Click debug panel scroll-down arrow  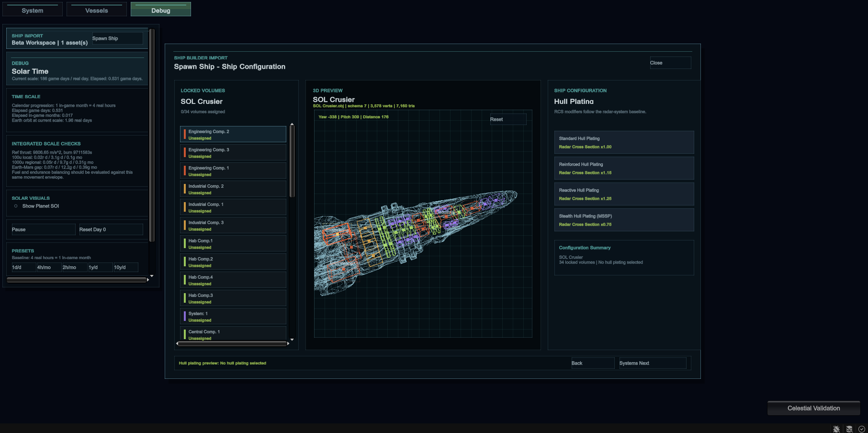coord(152,276)
